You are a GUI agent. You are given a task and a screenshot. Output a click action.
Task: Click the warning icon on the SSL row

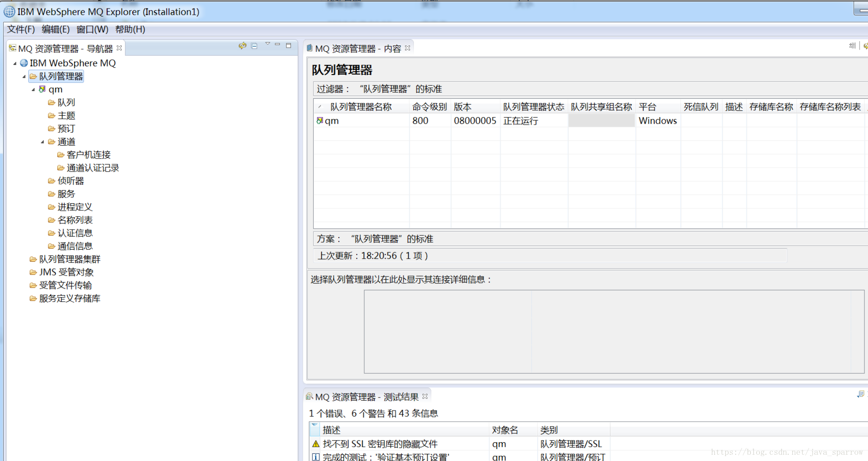point(316,444)
